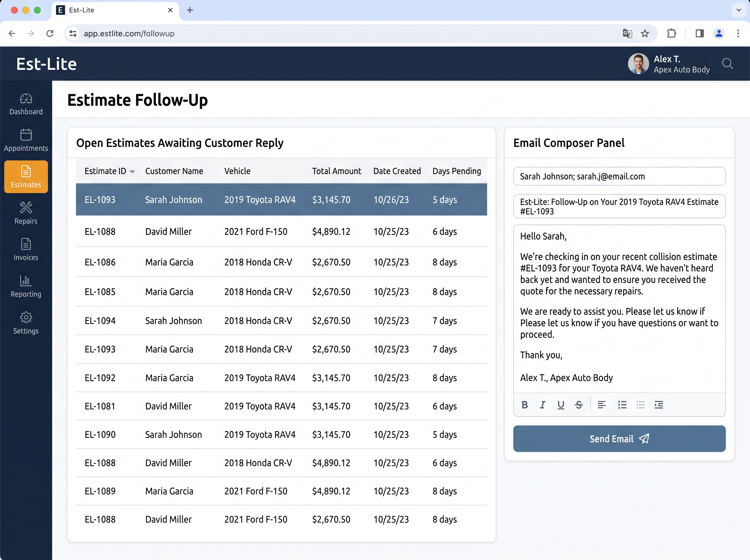Image resolution: width=750 pixels, height=560 pixels.
Task: Toggle the browser side panel icon
Action: click(x=699, y=33)
